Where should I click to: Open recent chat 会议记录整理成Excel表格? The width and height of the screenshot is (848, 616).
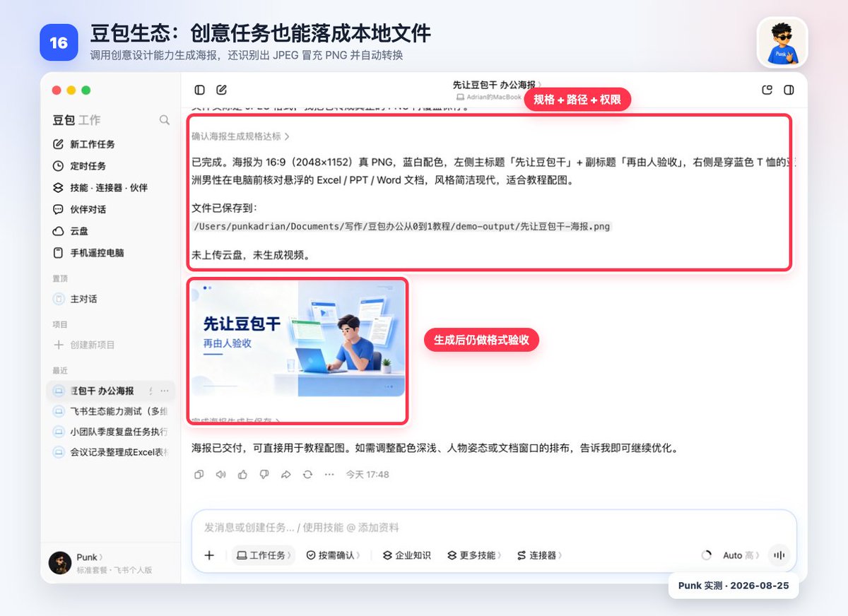tap(111, 452)
